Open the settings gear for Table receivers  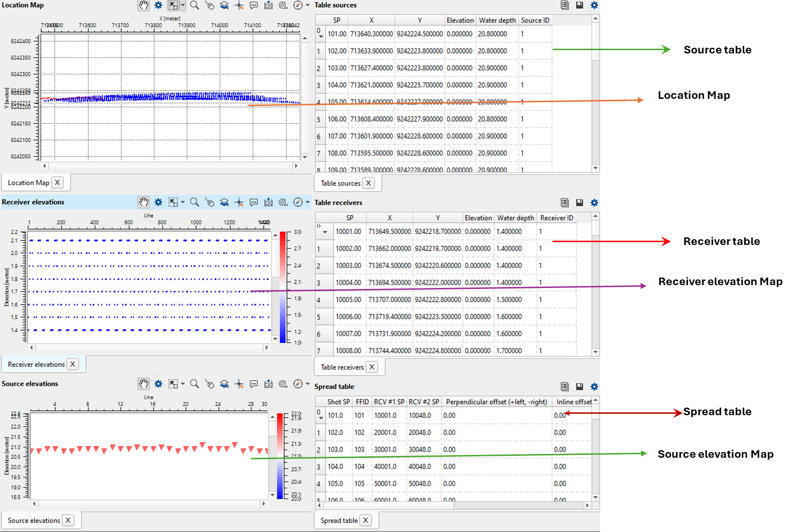click(x=594, y=202)
